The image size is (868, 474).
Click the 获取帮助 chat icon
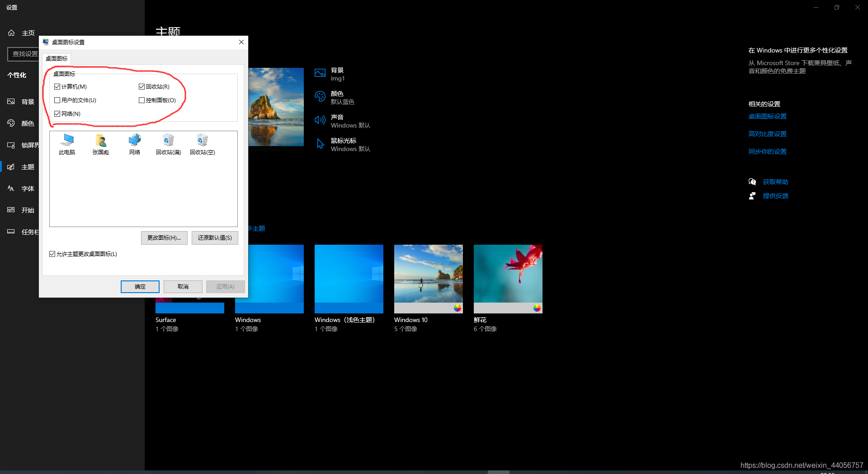tap(752, 182)
